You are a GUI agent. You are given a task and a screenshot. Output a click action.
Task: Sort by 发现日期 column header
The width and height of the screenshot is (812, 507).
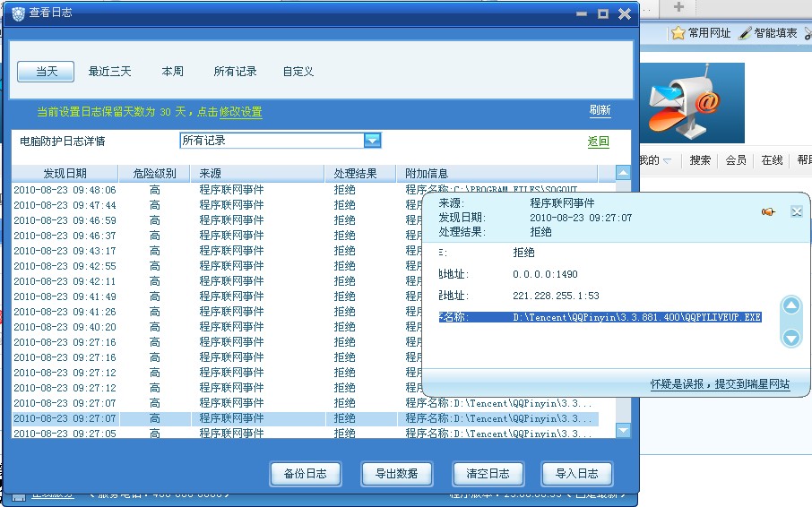click(65, 173)
